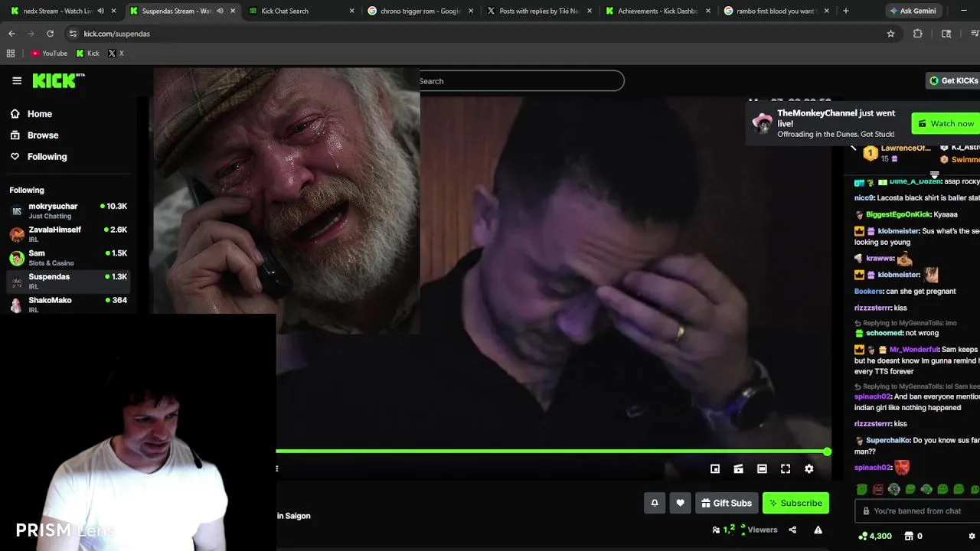The image size is (980, 551).
Task: Click LawrenceOf top gifter in chat leaderboard
Action: pos(905,148)
